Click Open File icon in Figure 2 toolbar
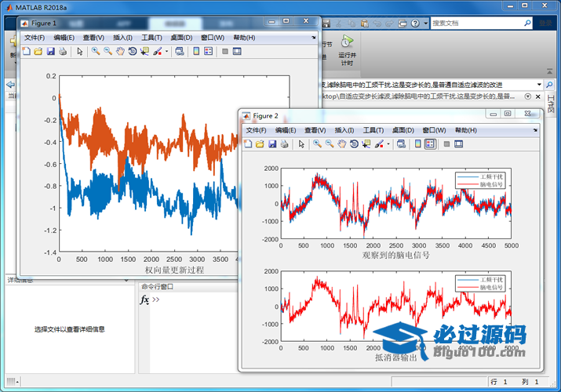Image resolution: width=561 pixels, height=392 pixels. click(x=260, y=144)
